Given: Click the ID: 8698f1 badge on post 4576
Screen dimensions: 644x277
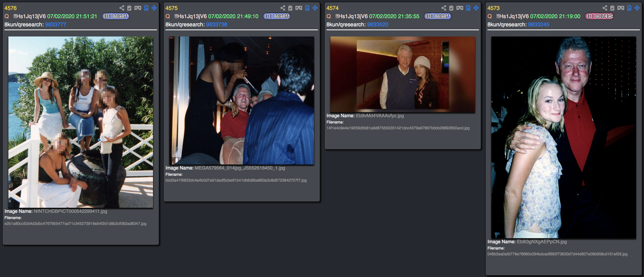Looking at the screenshot, I should tap(116, 16).
